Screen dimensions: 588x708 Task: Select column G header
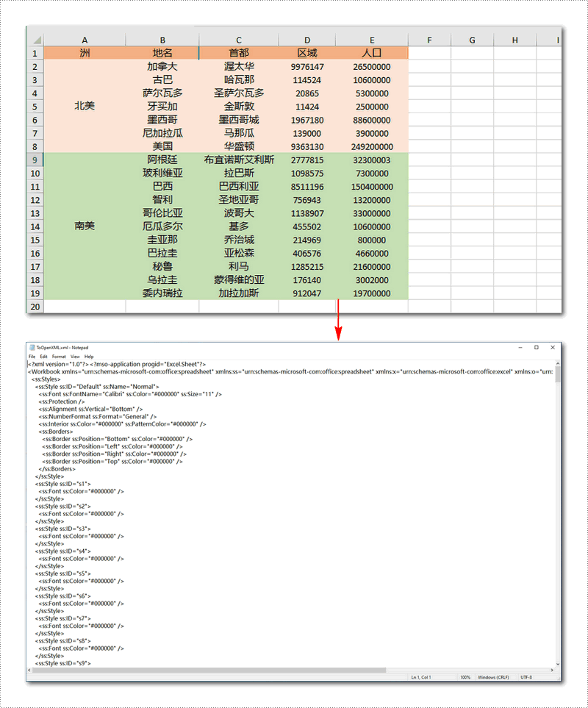click(x=472, y=40)
